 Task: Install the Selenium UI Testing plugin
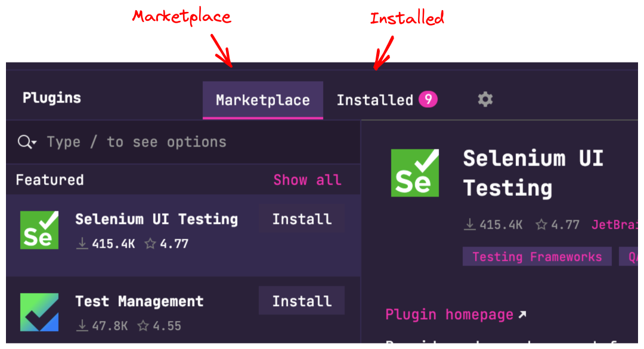(x=301, y=219)
